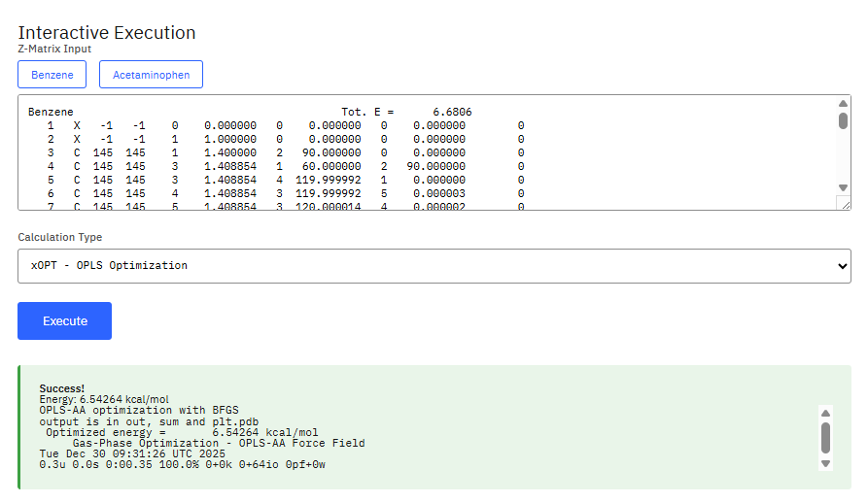The width and height of the screenshot is (868, 503).
Task: Load the Benzene example Z-matrix
Action: point(52,75)
